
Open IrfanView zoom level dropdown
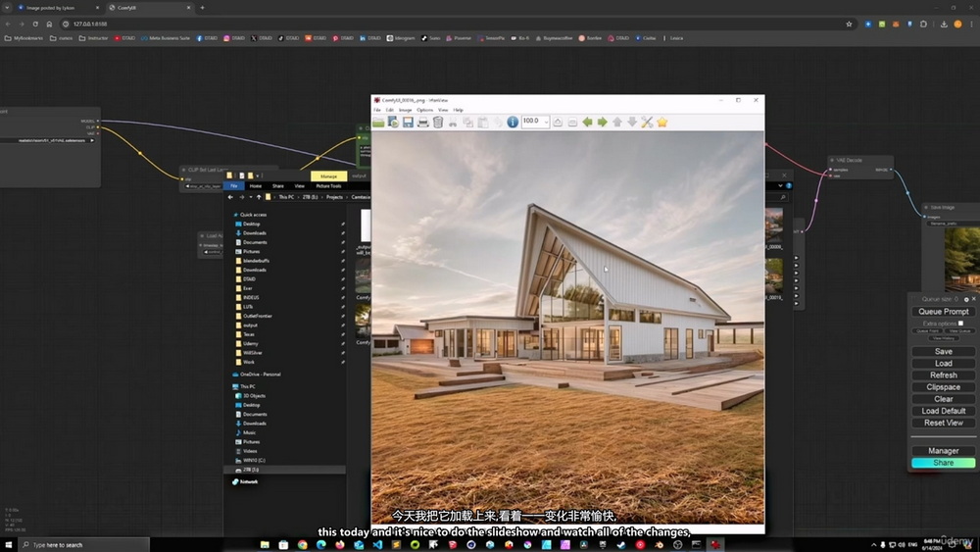pos(546,122)
